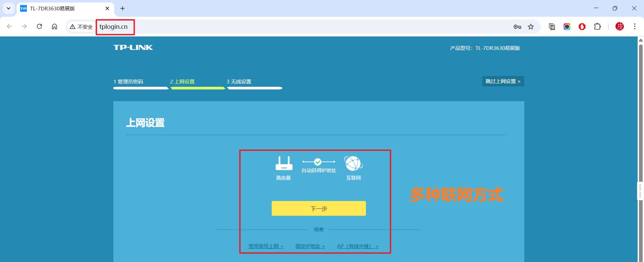The width and height of the screenshot is (644, 262).
Task: Expand the tab search dropdown arrow
Action: tap(8, 8)
